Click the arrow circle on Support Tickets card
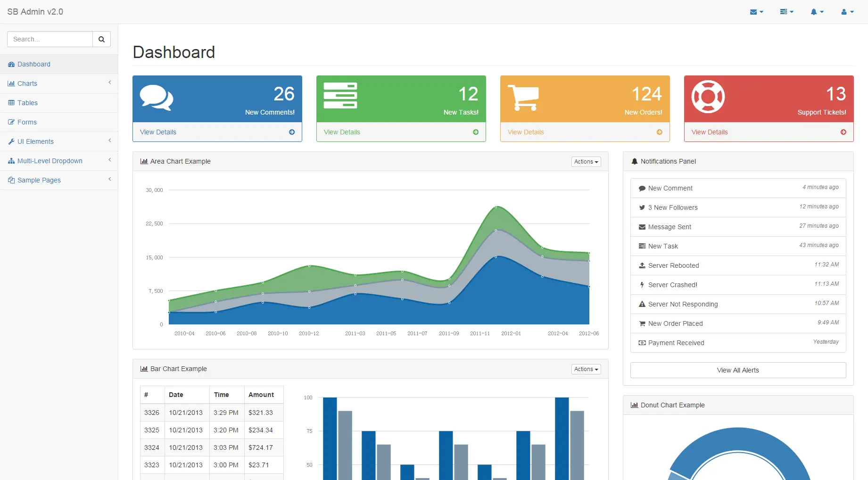This screenshot has height=480, width=868. 843,132
